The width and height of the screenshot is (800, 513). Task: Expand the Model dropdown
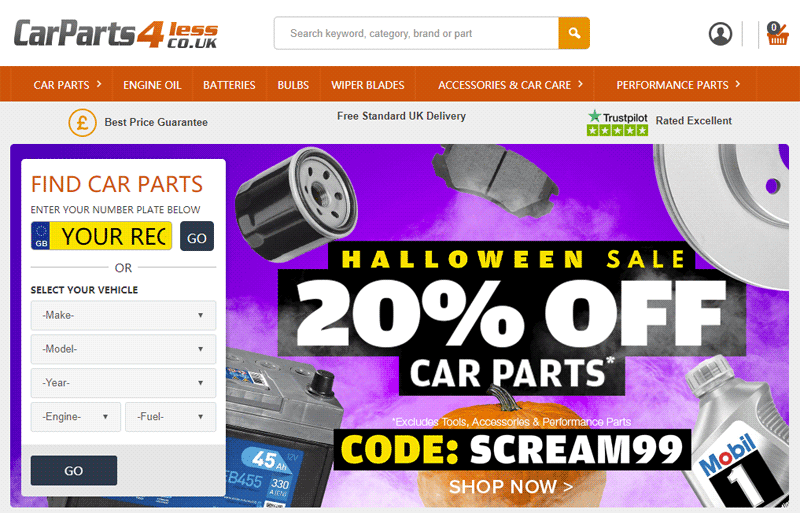tap(123, 349)
